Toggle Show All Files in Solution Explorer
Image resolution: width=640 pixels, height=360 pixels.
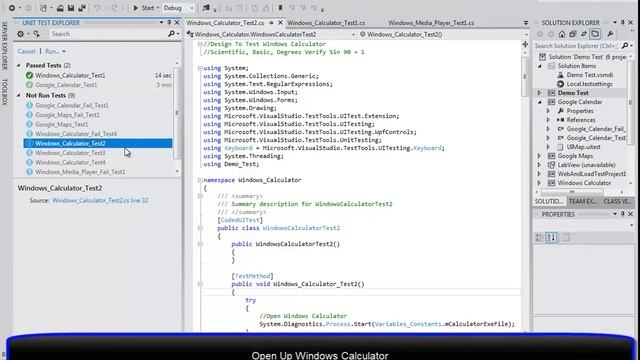click(596, 34)
